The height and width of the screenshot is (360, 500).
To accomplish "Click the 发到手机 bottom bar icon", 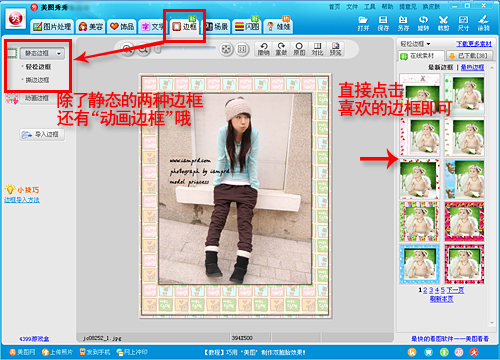I will point(95,352).
